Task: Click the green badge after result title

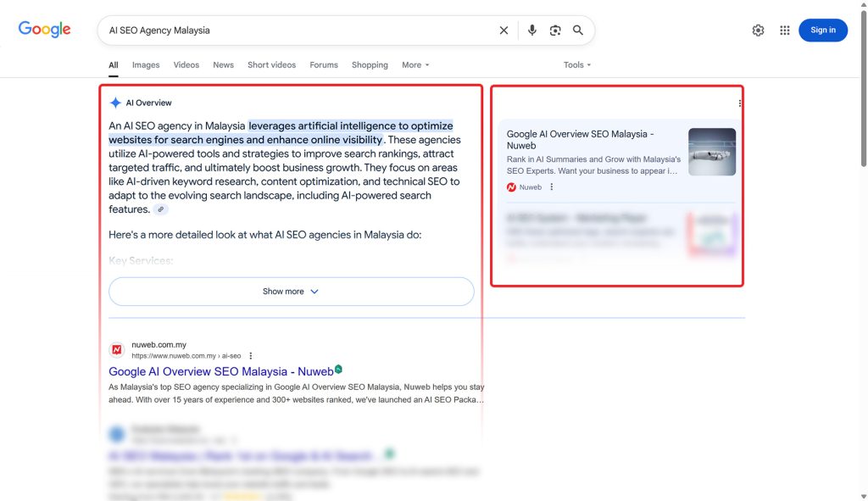Action: (x=338, y=370)
